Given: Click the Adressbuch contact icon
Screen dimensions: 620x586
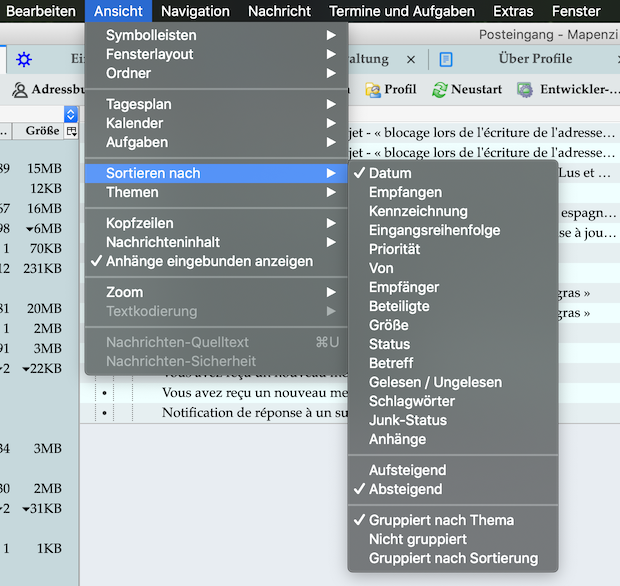Looking at the screenshot, I should [19, 90].
